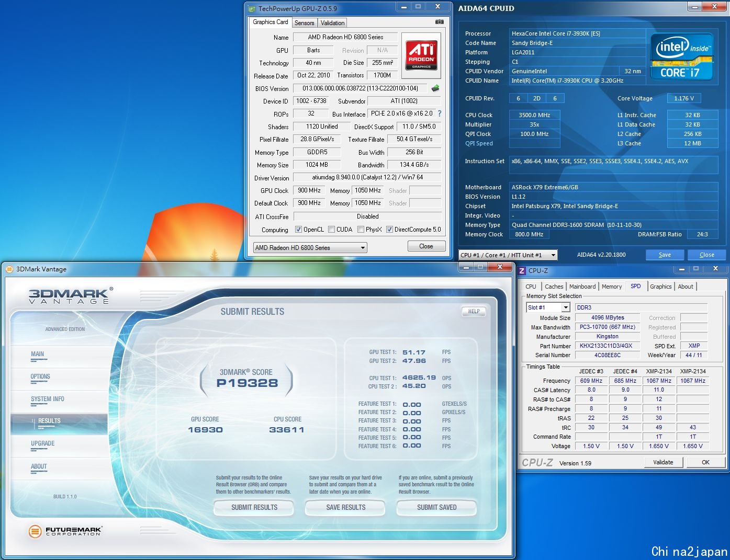The height and width of the screenshot is (560, 730).
Task: Click the HELP button in 3DMark Vantage
Action: (474, 311)
